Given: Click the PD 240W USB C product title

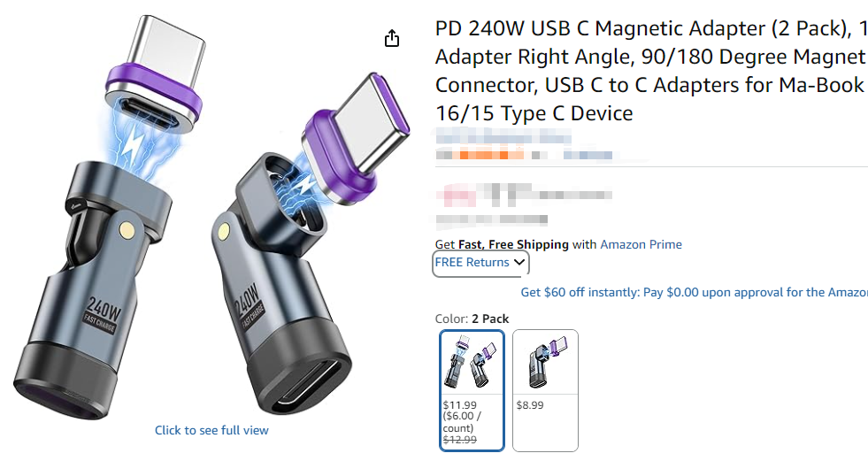Looking at the screenshot, I should click(651, 71).
